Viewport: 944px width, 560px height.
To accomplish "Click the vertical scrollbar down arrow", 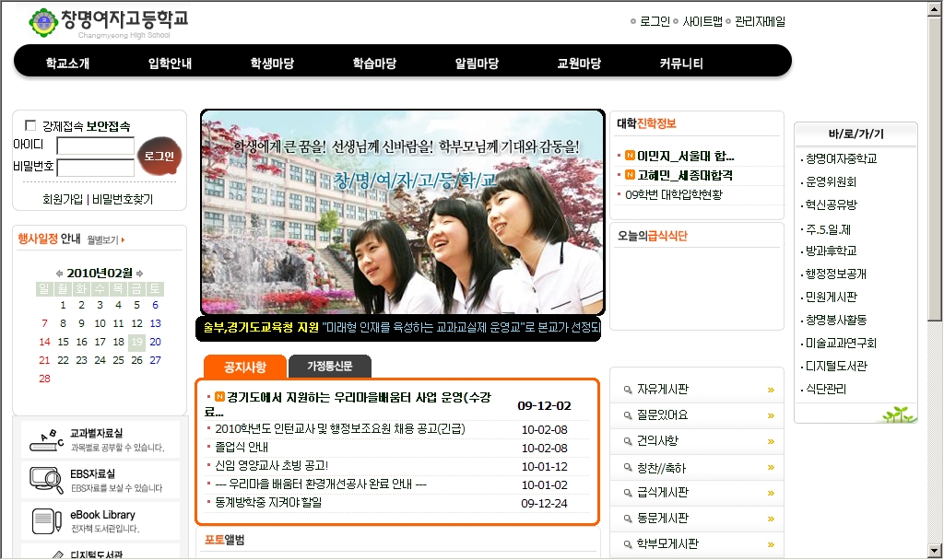I will pos(935,551).
